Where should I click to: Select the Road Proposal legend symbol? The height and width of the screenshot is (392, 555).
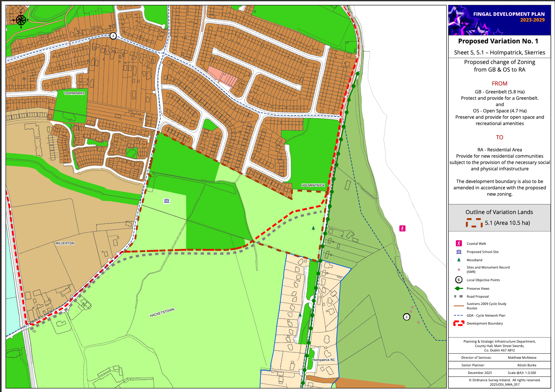(459, 296)
